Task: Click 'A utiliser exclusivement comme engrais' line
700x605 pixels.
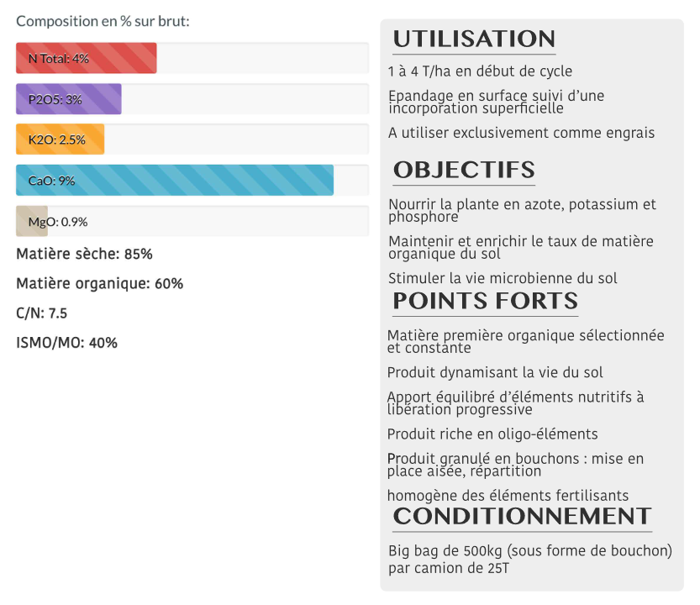Action: (x=521, y=133)
